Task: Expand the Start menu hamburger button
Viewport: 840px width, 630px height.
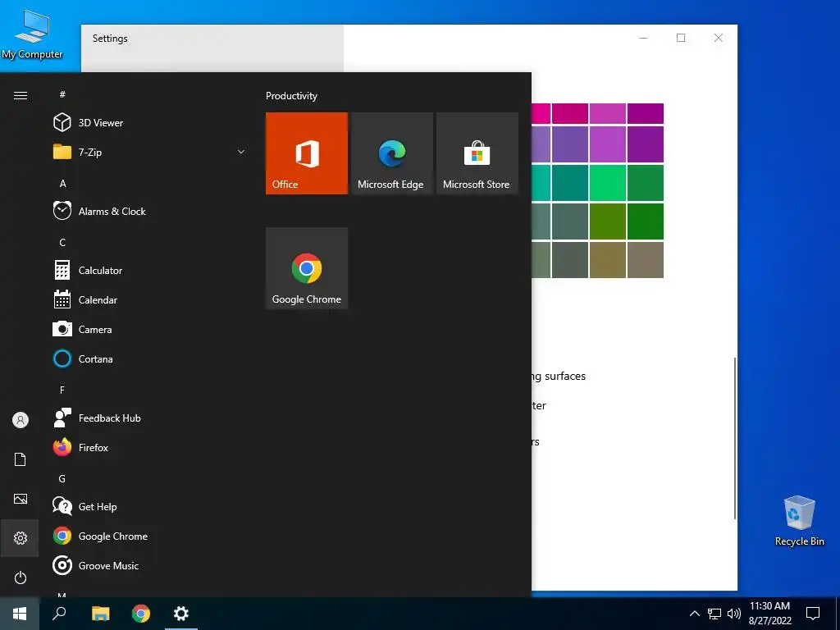Action: click(x=21, y=95)
